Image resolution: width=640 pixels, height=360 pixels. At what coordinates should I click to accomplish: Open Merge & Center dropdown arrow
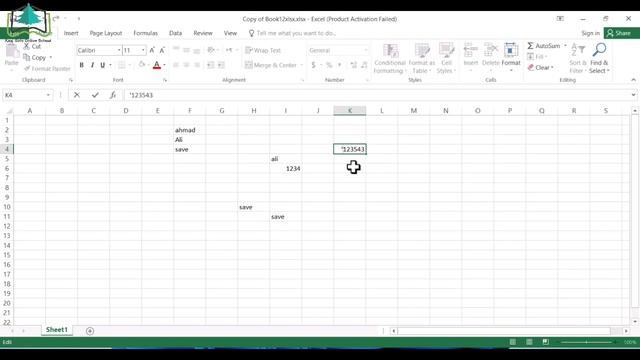[302, 65]
